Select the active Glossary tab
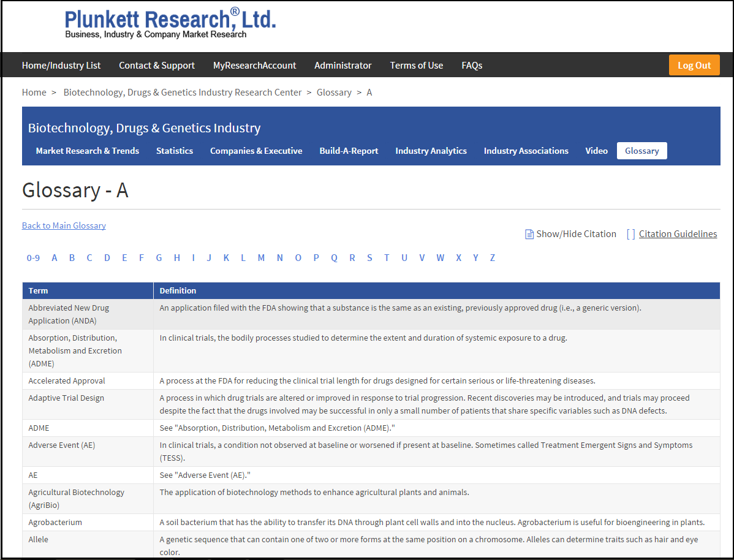Image resolution: width=734 pixels, height=560 pixels. tap(641, 151)
